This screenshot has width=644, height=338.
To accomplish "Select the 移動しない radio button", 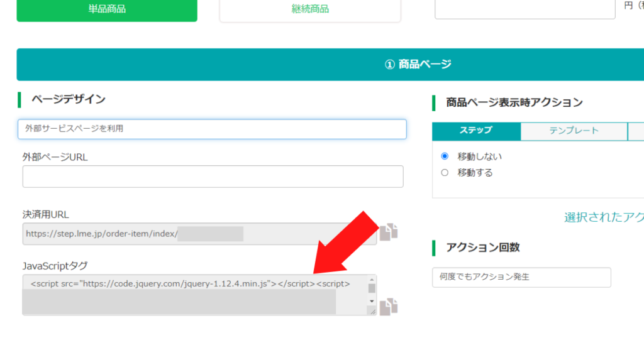I will 445,156.
